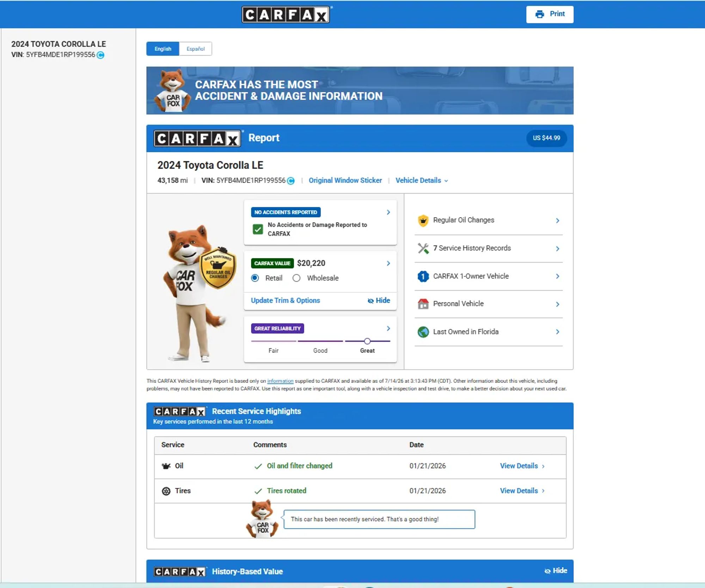The image size is (705, 588).
Task: Click the green No Accidents checkbox
Action: click(x=258, y=229)
